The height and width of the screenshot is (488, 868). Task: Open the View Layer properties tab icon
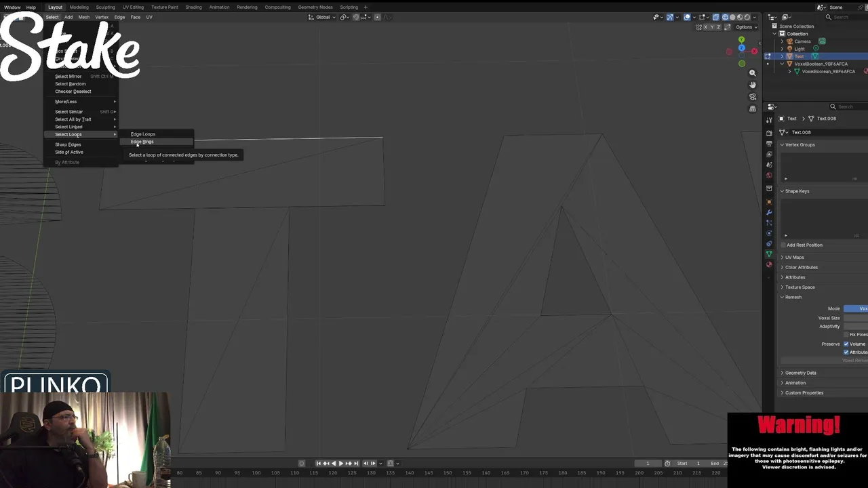point(769,155)
